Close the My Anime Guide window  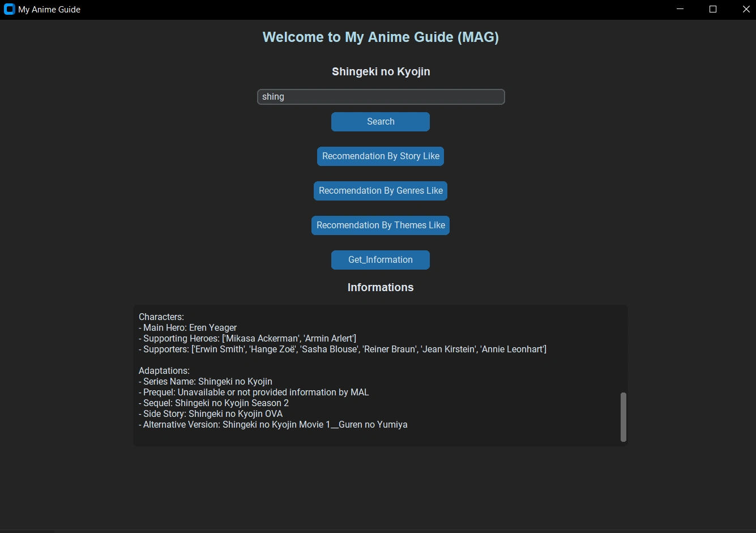(x=746, y=9)
